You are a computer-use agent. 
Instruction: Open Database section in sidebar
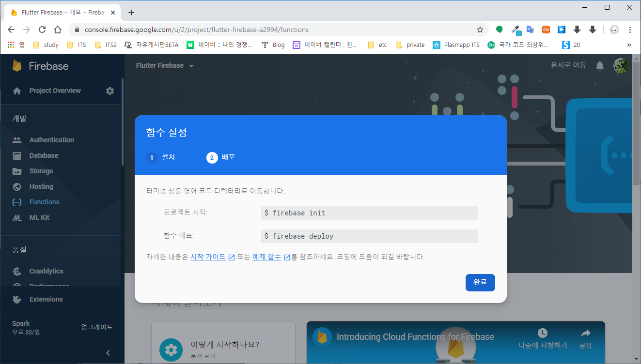point(44,155)
